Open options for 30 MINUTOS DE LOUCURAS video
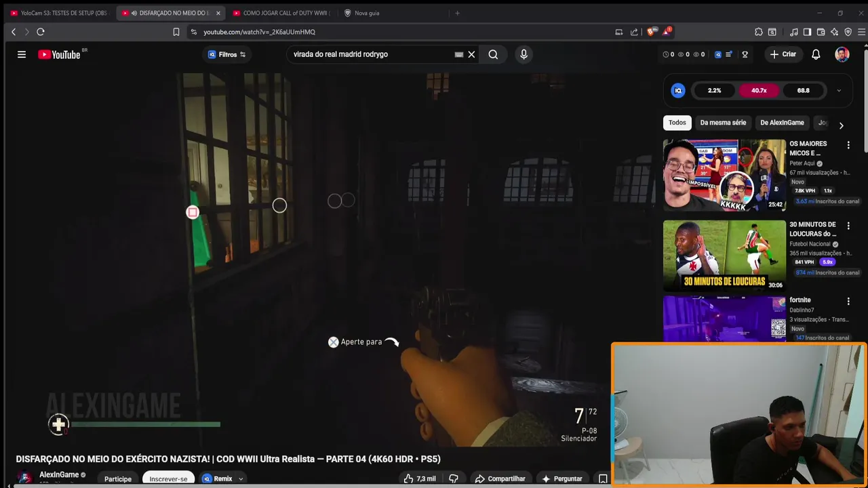868x488 pixels. pos(848,226)
